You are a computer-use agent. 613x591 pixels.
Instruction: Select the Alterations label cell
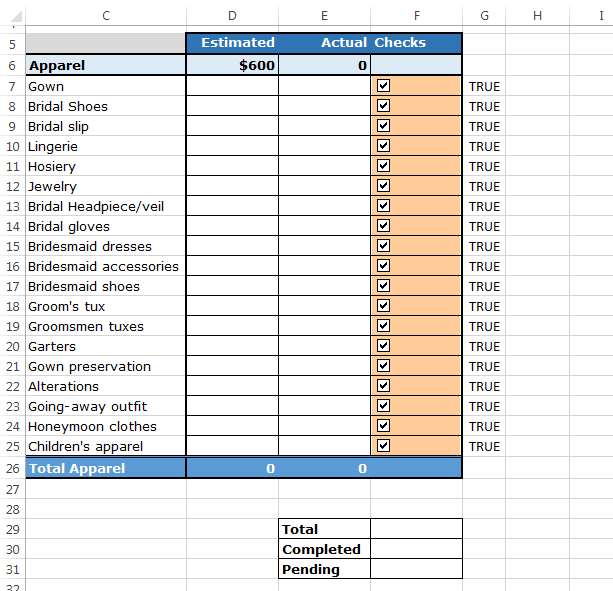[106, 386]
